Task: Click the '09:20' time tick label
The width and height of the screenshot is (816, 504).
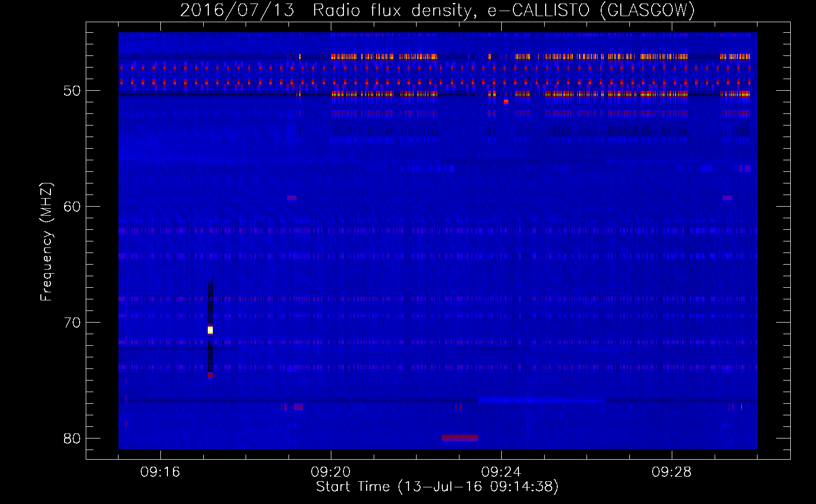Action: tap(331, 472)
